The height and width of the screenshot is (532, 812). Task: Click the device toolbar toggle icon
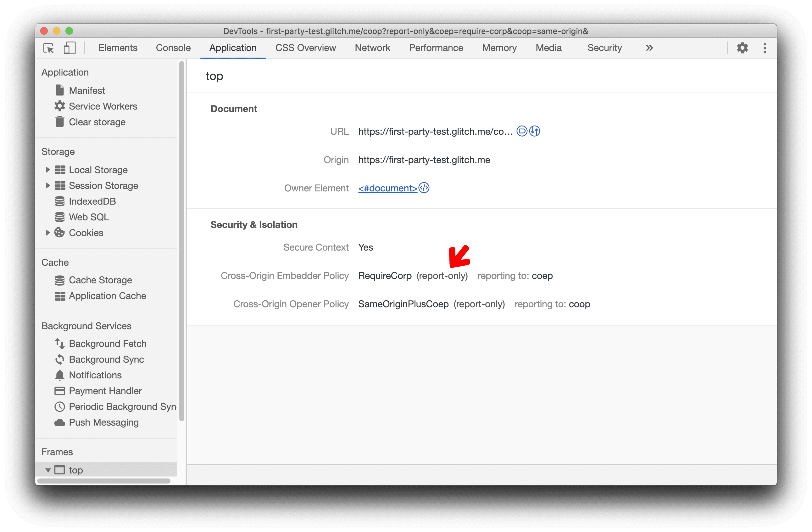69,48
